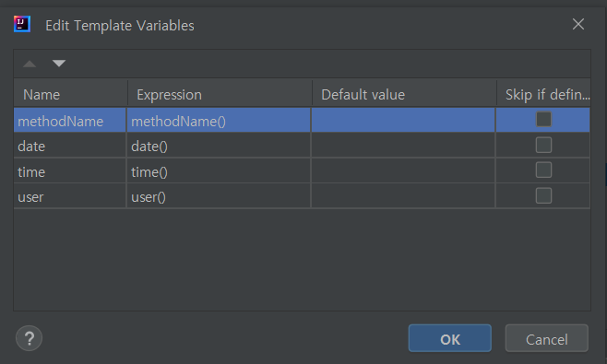607x364 pixels.
Task: Toggle Skip if defined for date
Action: [x=543, y=145]
